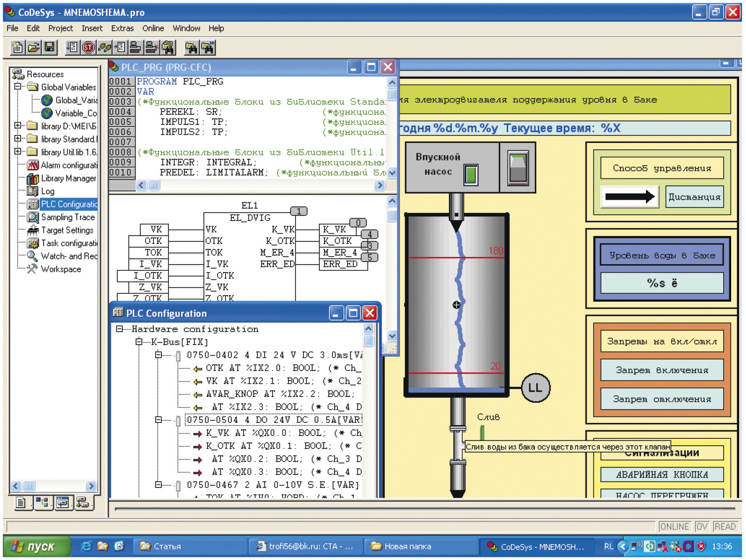Viewport: 746px width, 560px height.
Task: Open Library Manager resource
Action: 62,178
